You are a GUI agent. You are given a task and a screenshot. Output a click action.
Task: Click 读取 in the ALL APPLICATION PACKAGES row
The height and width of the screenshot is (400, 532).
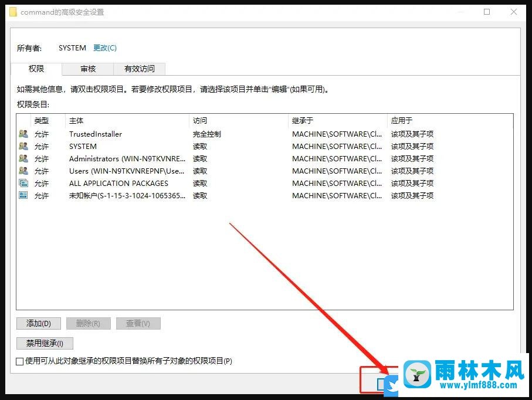click(x=200, y=183)
